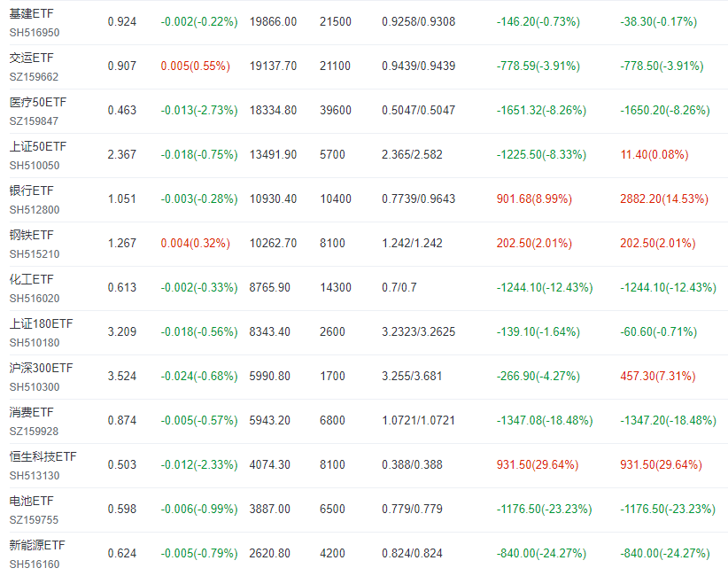Click the profit value -139.10(-1.64%)
The width and height of the screenshot is (728, 576).
coord(538,331)
